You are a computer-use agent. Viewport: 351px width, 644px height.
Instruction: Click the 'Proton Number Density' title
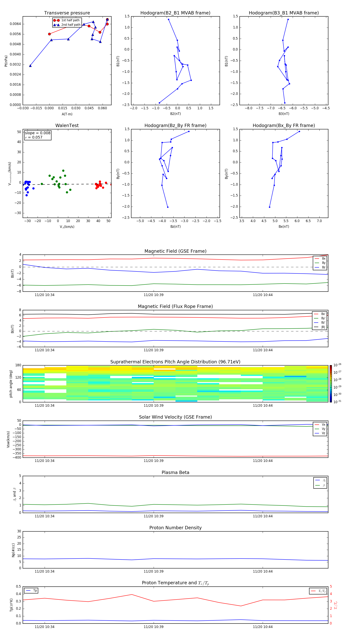tap(175, 528)
